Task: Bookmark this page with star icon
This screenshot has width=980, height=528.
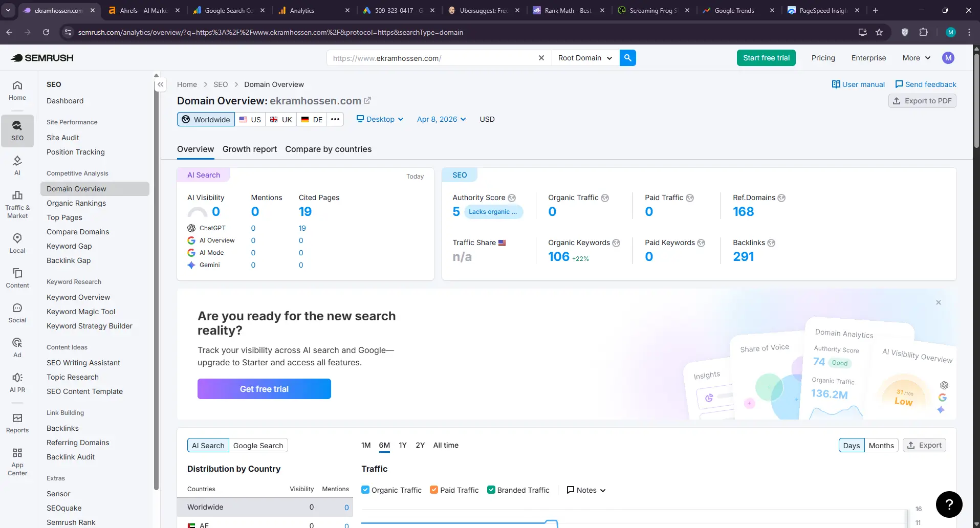Action: pos(879,32)
